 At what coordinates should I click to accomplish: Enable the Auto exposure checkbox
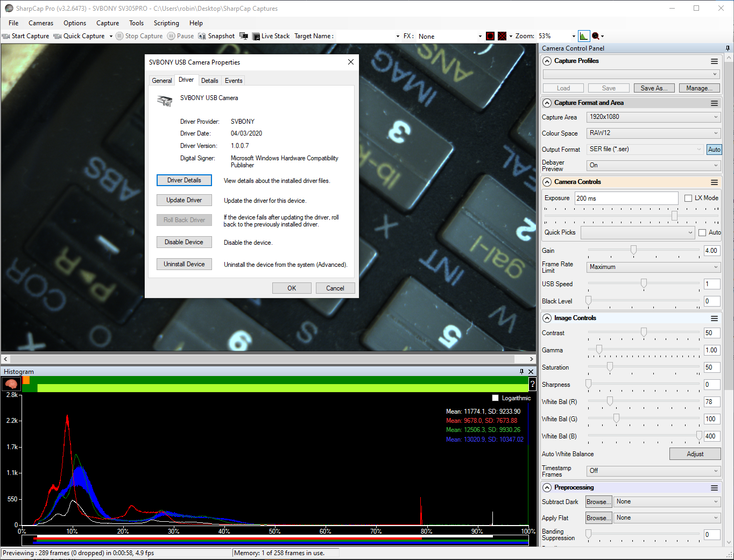click(702, 232)
